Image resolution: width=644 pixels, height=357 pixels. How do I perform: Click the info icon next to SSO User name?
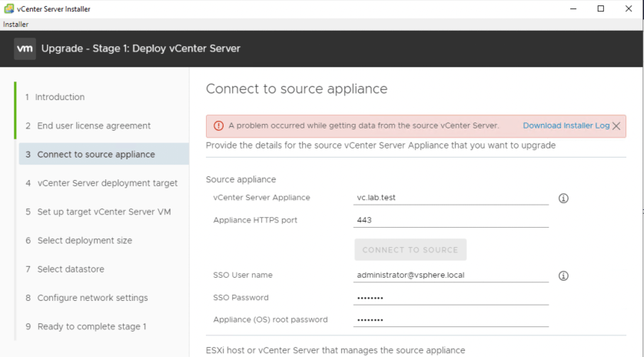(563, 275)
